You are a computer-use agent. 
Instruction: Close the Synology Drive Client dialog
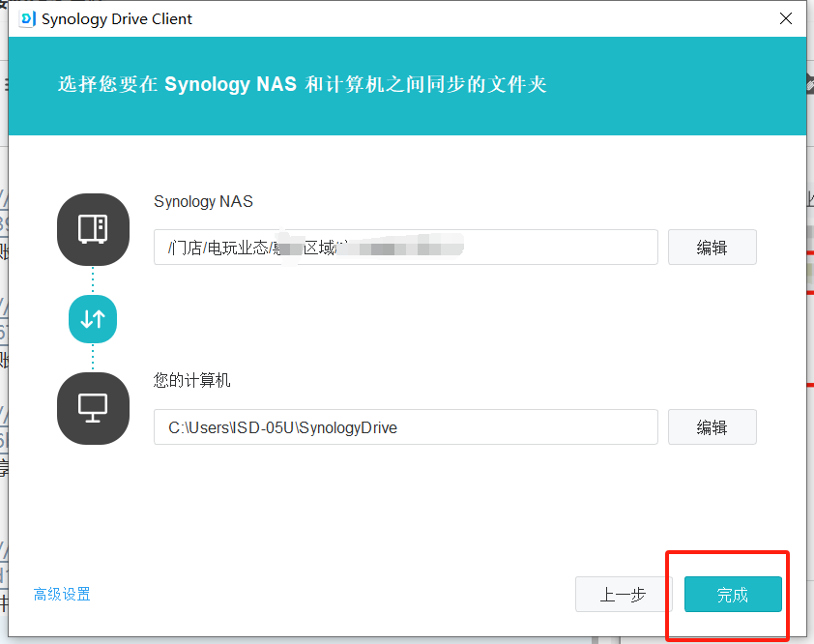click(x=786, y=18)
